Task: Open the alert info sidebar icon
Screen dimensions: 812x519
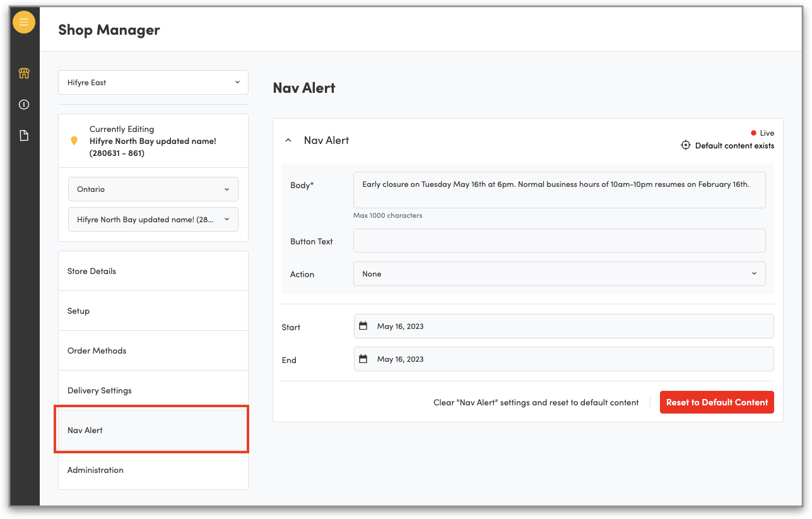Action: pyautogui.click(x=24, y=105)
